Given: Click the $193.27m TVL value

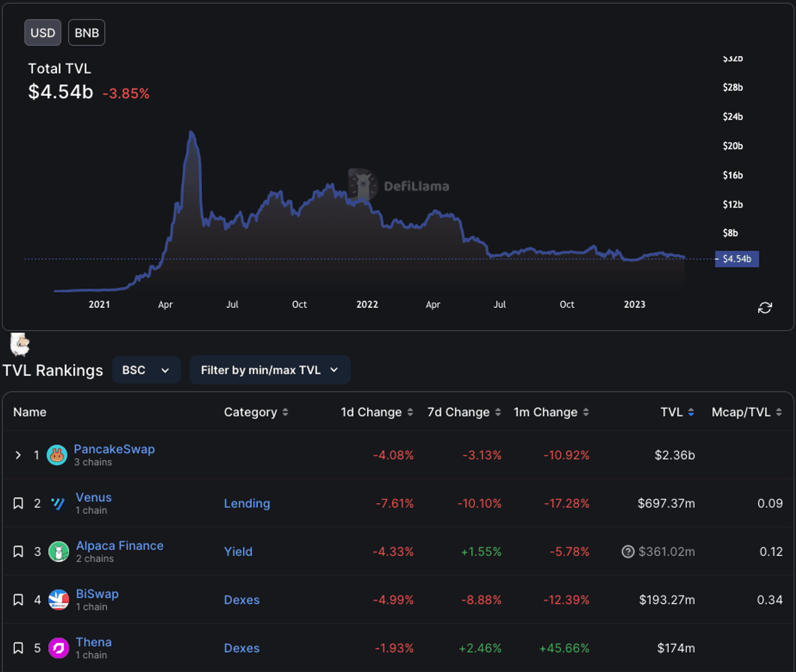Looking at the screenshot, I should 667,600.
